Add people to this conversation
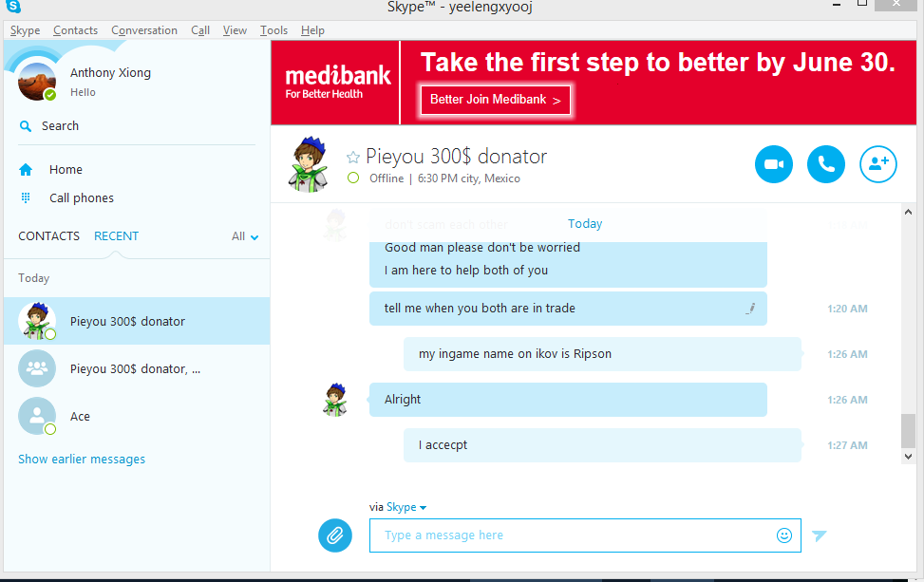Image resolution: width=924 pixels, height=582 pixels. click(x=878, y=164)
